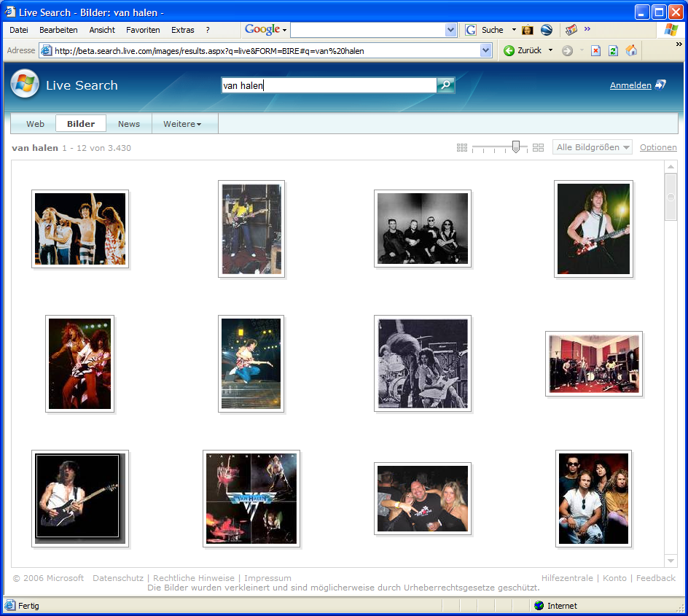Open the Impressum footer link
The width and height of the screenshot is (688, 616).
point(267,578)
